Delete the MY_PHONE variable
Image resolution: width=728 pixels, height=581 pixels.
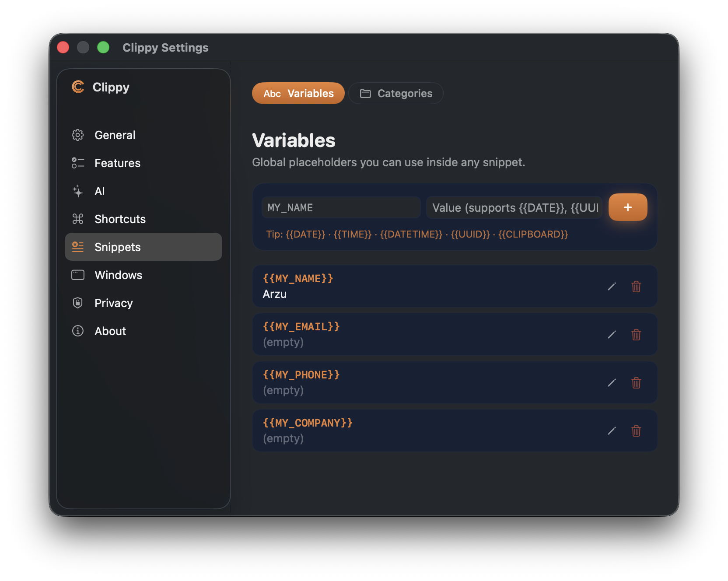point(636,382)
